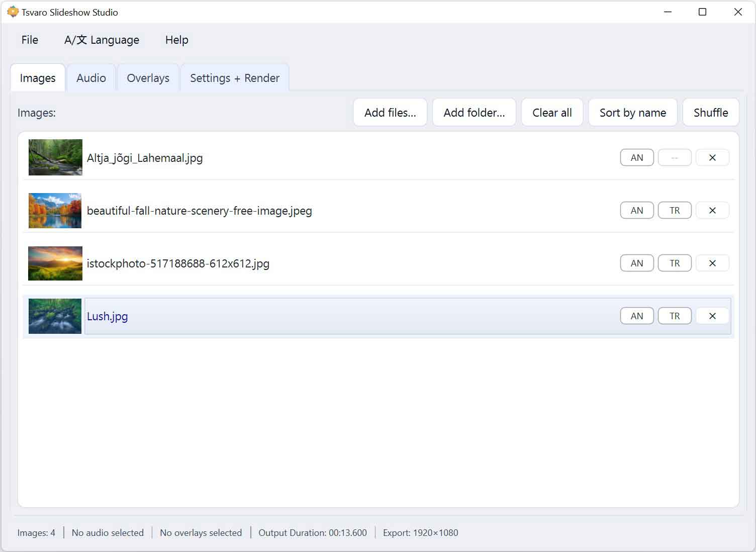Open TR transition for istockphoto image
756x552 pixels.
tap(675, 263)
